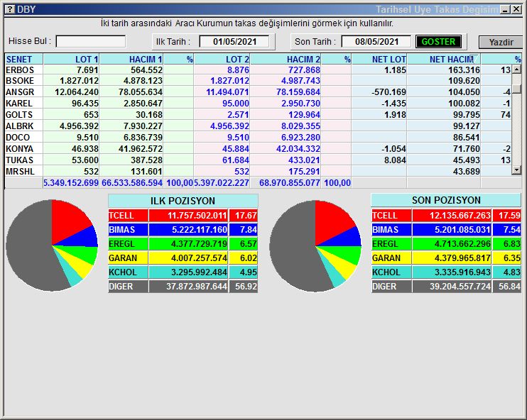Click total HACIM 2 value 68.970.855.077
The image size is (527, 420).
pyautogui.click(x=289, y=183)
